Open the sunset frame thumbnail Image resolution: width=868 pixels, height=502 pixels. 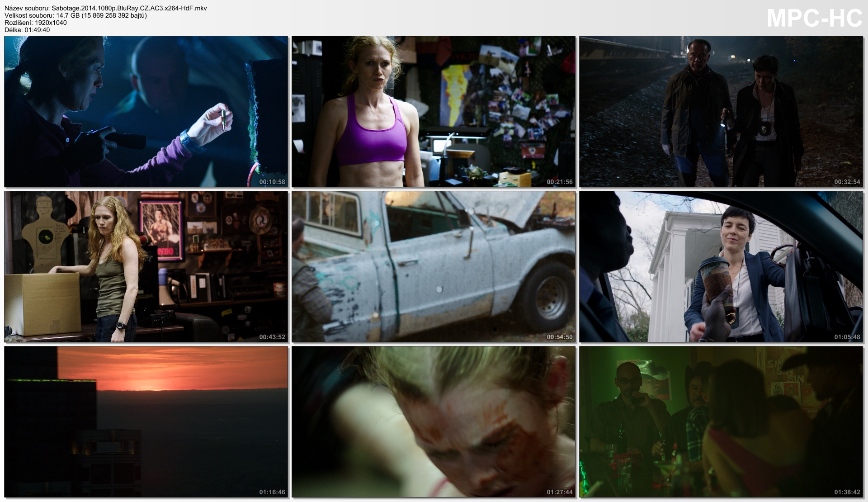pyautogui.click(x=146, y=421)
